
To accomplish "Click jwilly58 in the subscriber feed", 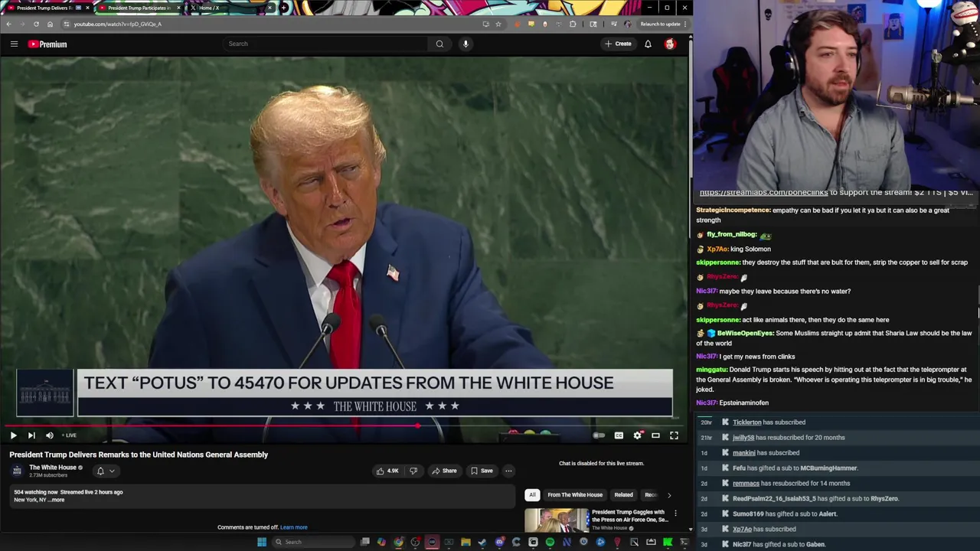I will (743, 438).
